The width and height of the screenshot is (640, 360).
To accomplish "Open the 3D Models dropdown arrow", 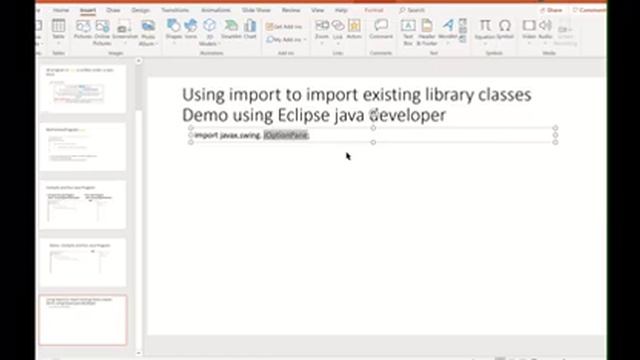I will [220, 44].
